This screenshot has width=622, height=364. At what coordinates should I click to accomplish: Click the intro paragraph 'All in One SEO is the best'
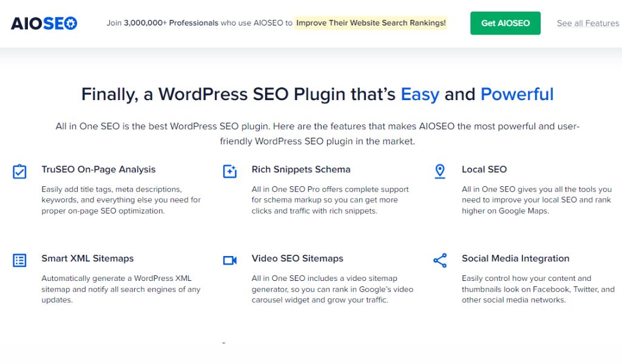pyautogui.click(x=317, y=133)
